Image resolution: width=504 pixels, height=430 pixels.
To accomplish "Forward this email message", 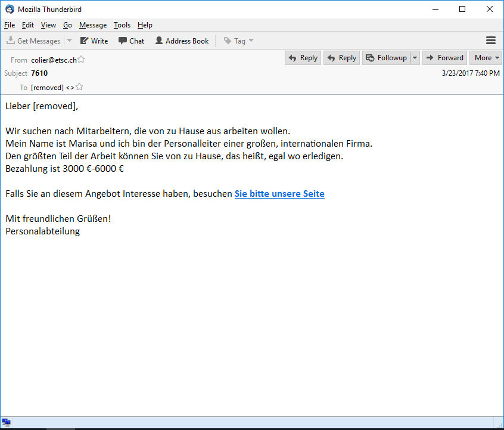I will pyautogui.click(x=444, y=58).
